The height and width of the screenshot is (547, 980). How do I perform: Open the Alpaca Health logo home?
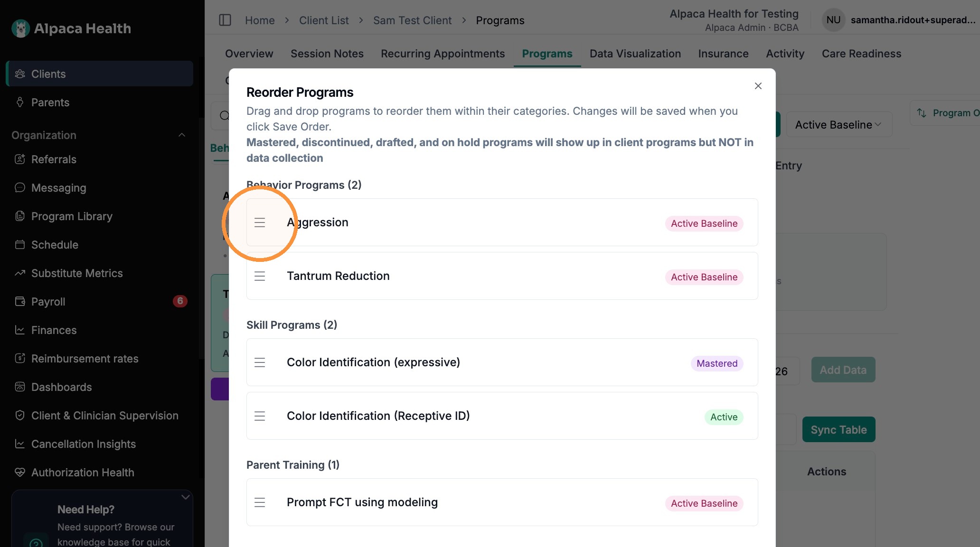[71, 28]
